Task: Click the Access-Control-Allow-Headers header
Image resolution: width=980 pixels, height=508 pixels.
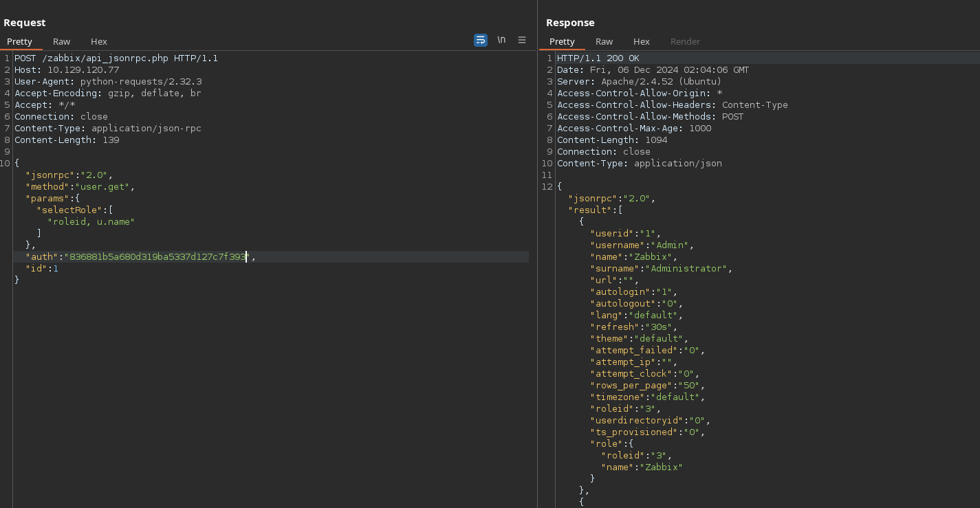Action: click(x=673, y=104)
